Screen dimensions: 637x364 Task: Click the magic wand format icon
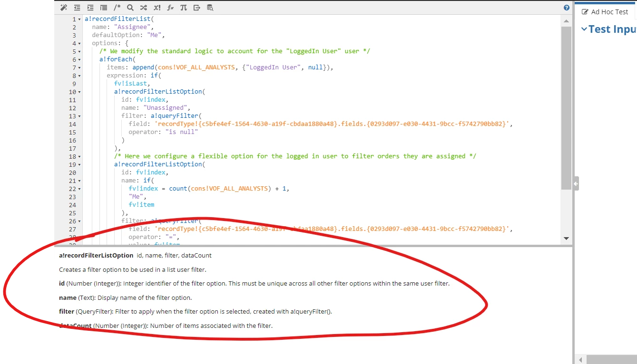64,8
